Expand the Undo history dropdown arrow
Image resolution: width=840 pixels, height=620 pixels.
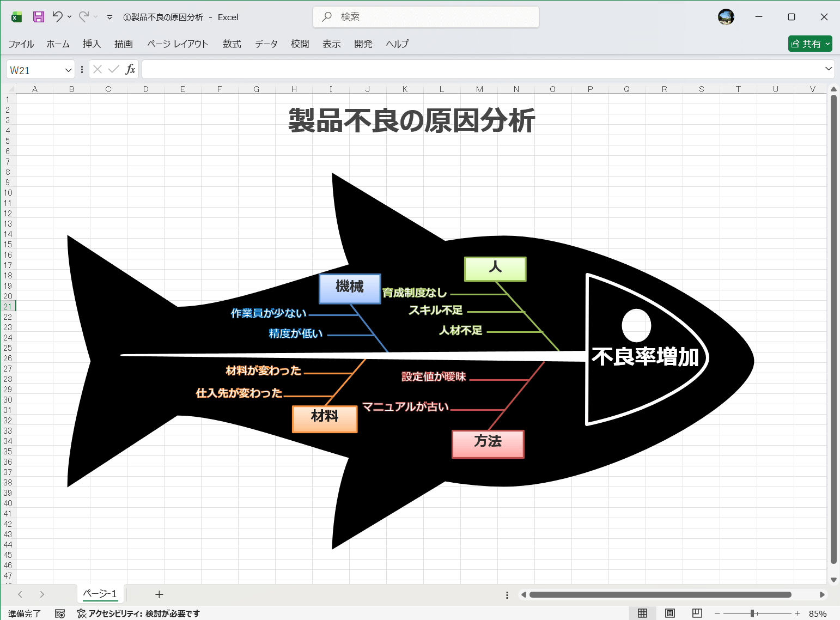[x=69, y=17]
